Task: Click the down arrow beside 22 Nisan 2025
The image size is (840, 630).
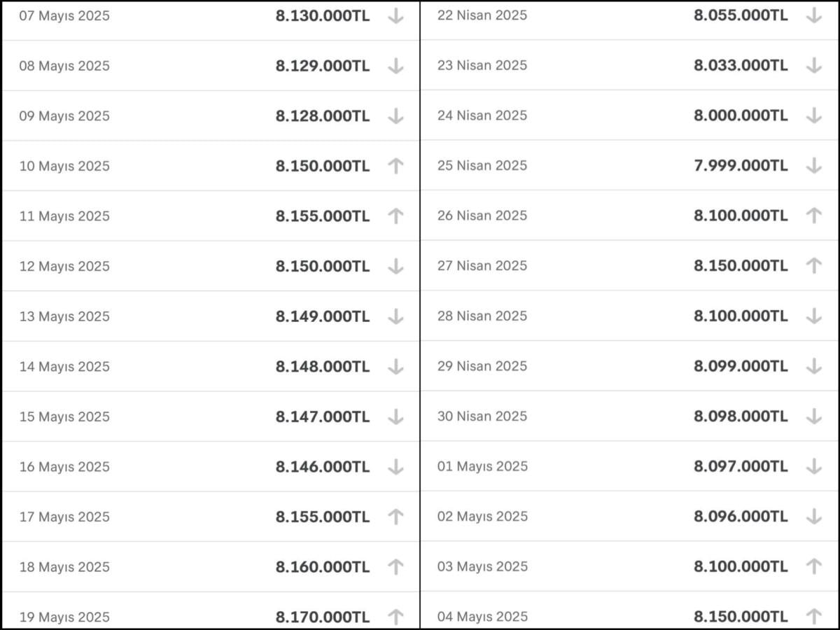Action: tap(813, 15)
